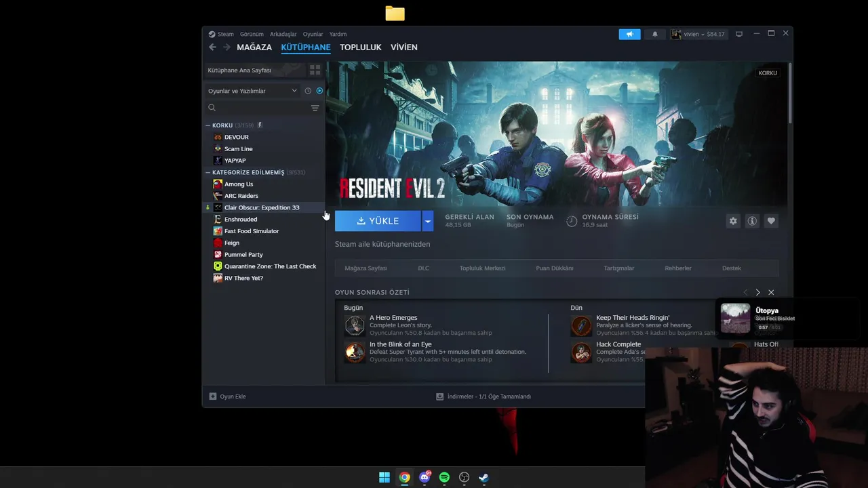Click the Keep Their Heads Ringin' achievement
The width and height of the screenshot is (868, 488).
pos(633,318)
